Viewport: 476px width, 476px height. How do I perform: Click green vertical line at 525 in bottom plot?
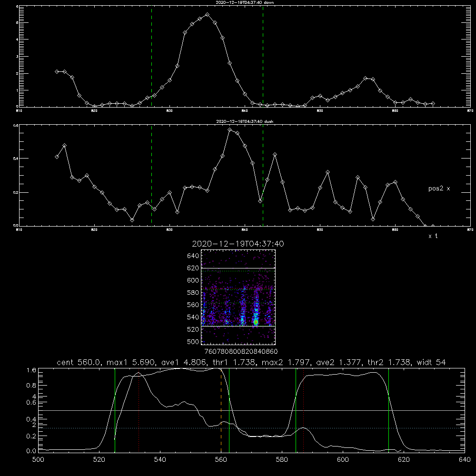115,410
